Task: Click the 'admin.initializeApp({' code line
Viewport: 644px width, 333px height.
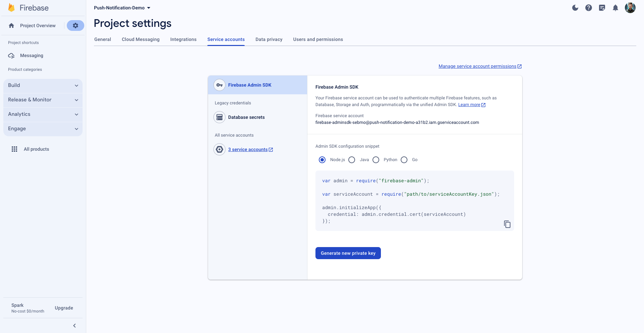Action: (351, 207)
